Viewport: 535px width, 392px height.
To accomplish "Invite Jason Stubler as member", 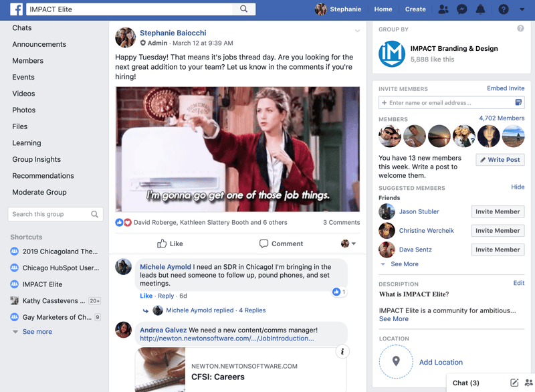I will coord(498,211).
